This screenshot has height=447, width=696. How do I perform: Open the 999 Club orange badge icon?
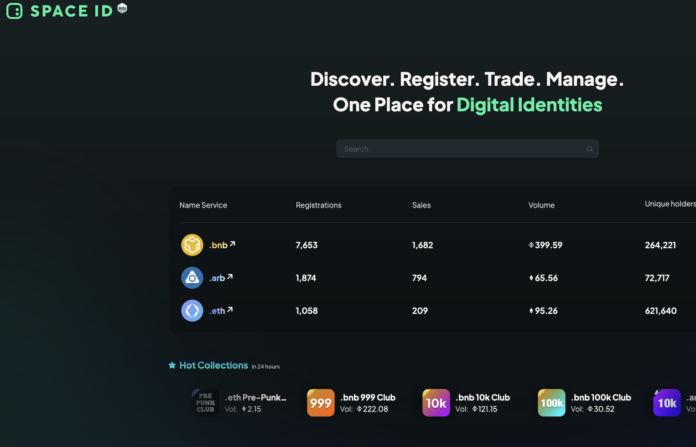click(x=321, y=403)
